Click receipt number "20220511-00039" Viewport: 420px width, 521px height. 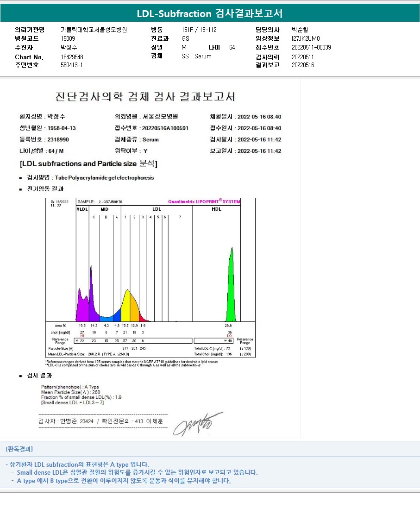[x=311, y=48]
